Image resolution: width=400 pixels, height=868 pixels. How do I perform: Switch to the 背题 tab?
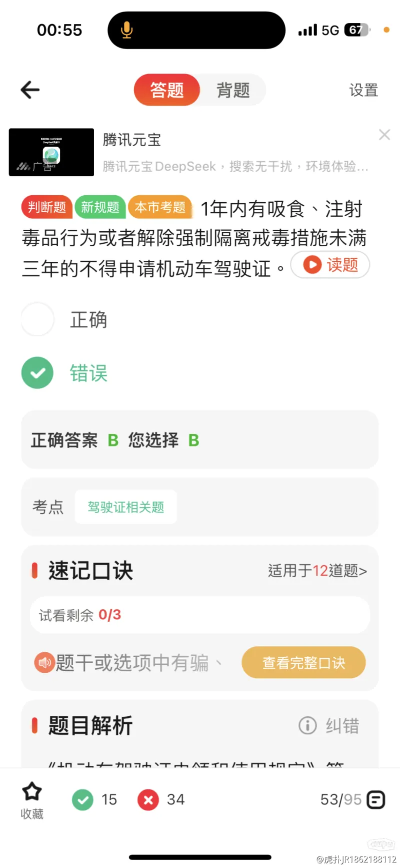pos(233,90)
